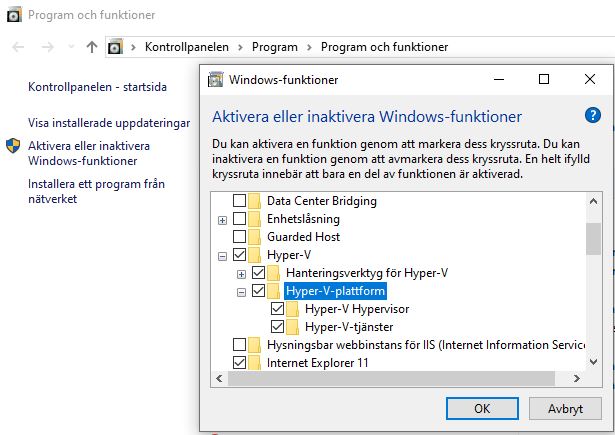Open recent locations dropdown arrow

click(x=71, y=47)
